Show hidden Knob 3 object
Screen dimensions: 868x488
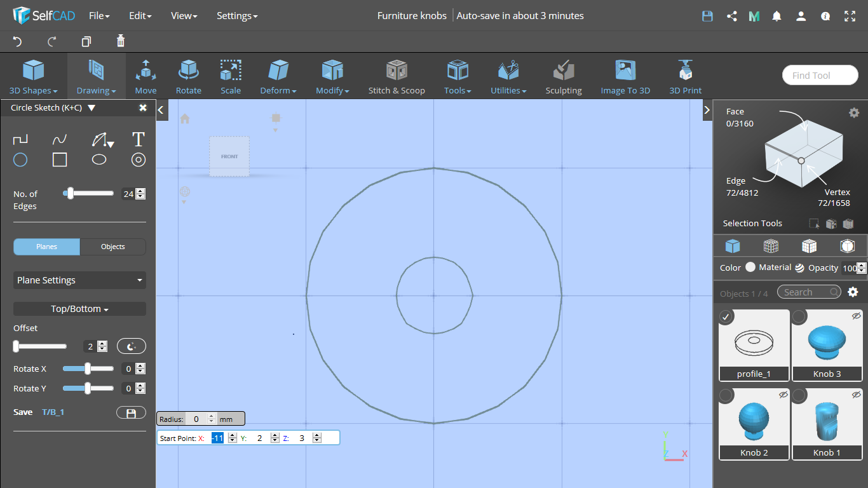pyautogui.click(x=856, y=315)
